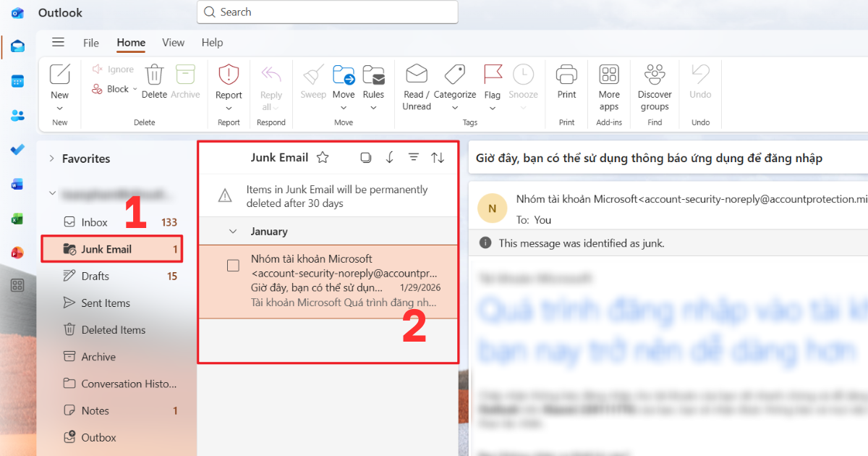Enable select mode for the message list

click(365, 156)
